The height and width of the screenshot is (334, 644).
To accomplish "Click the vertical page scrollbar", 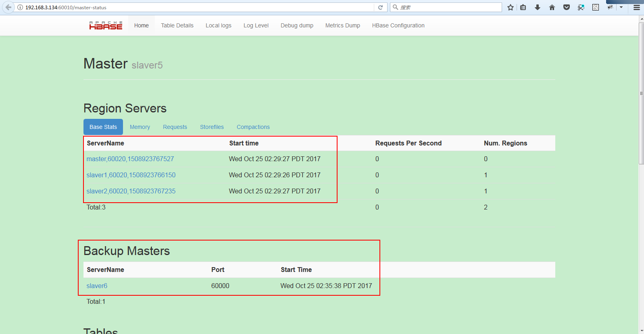I will (x=641, y=93).
